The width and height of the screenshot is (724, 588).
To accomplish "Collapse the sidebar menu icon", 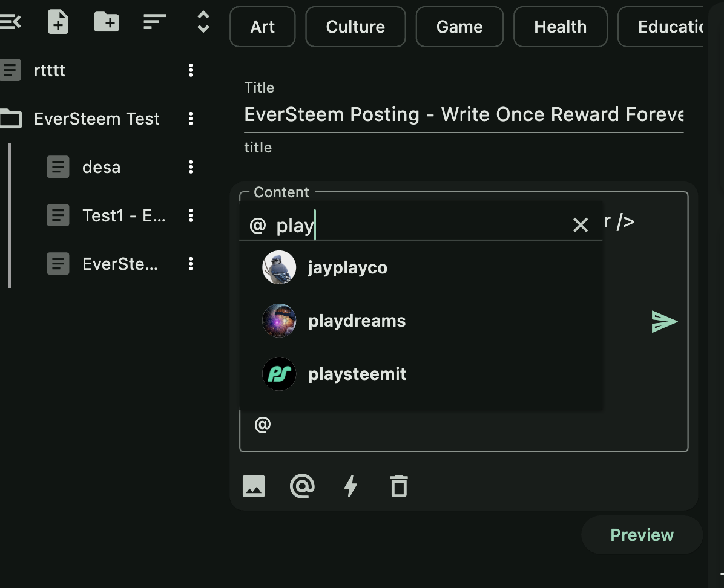I will point(10,22).
